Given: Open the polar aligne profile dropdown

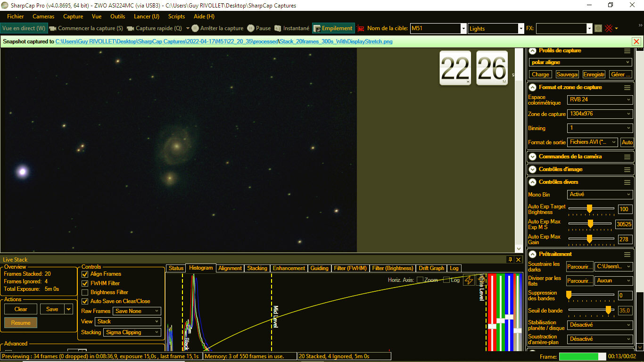Looking at the screenshot, I should tap(580, 62).
